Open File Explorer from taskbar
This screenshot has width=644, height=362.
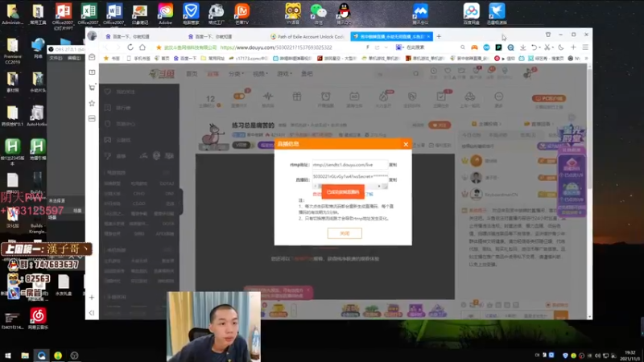pos(25,356)
